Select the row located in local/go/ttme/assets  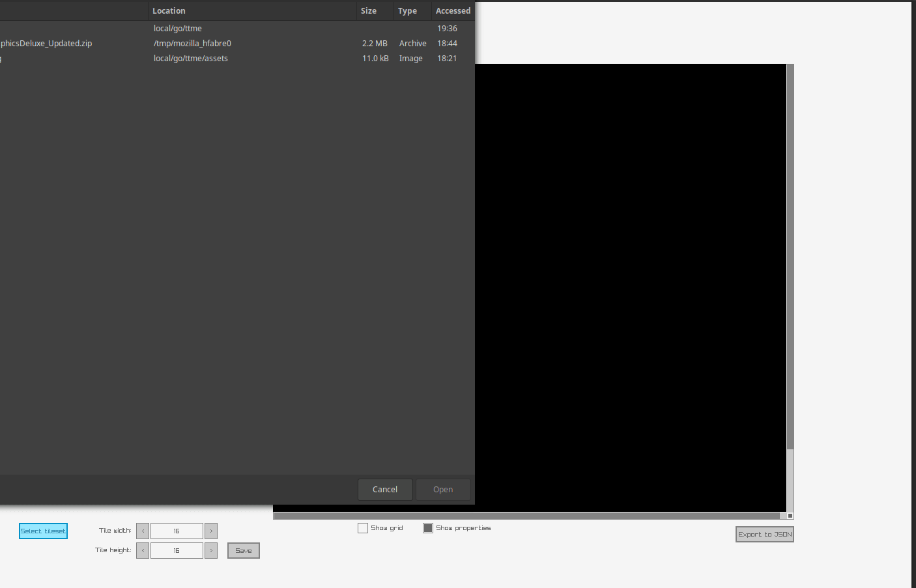pyautogui.click(x=237, y=59)
